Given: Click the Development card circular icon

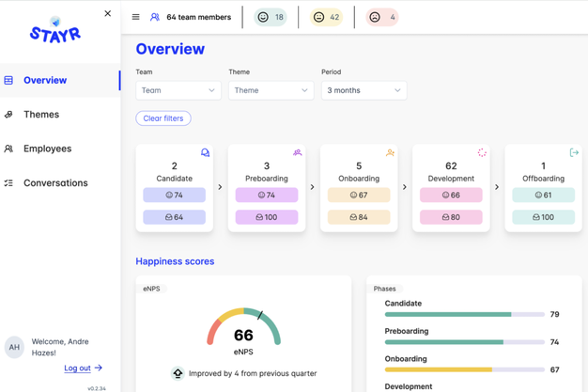Looking at the screenshot, I should pyautogui.click(x=482, y=152).
